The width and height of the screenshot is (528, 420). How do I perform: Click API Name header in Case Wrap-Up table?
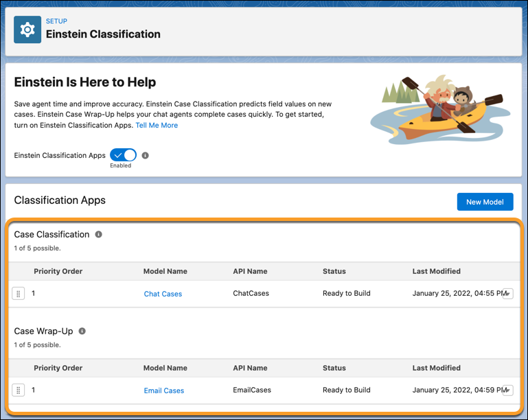250,368
